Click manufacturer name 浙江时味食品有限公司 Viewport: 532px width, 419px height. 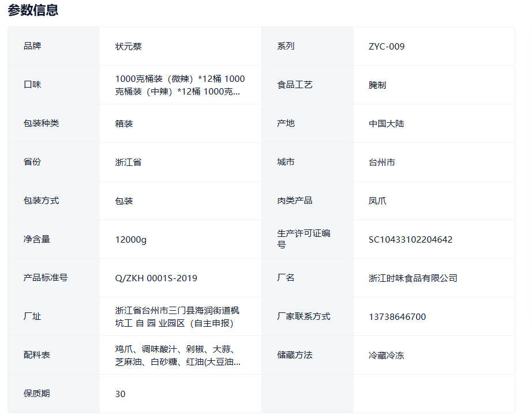coord(413,278)
